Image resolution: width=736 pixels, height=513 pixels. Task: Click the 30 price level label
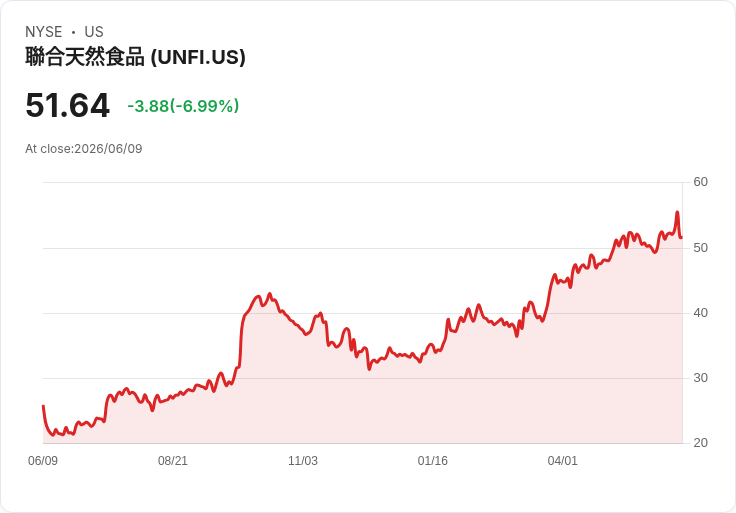(700, 378)
